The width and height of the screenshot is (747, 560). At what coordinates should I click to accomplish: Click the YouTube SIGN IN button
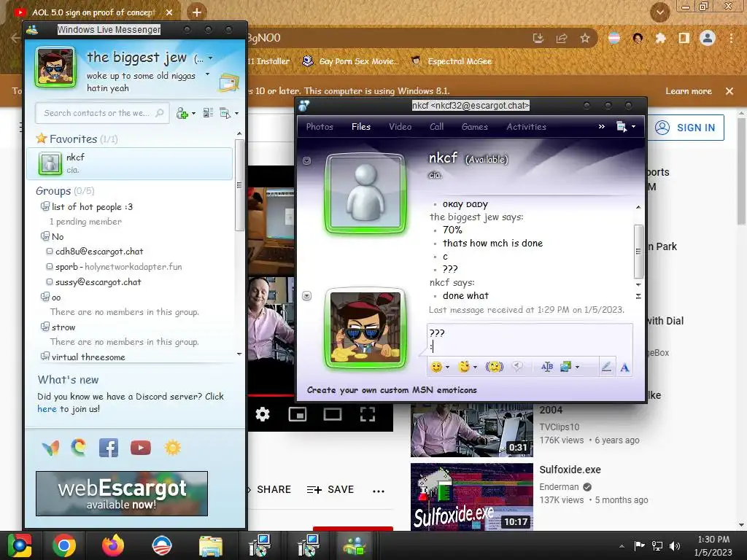(686, 128)
